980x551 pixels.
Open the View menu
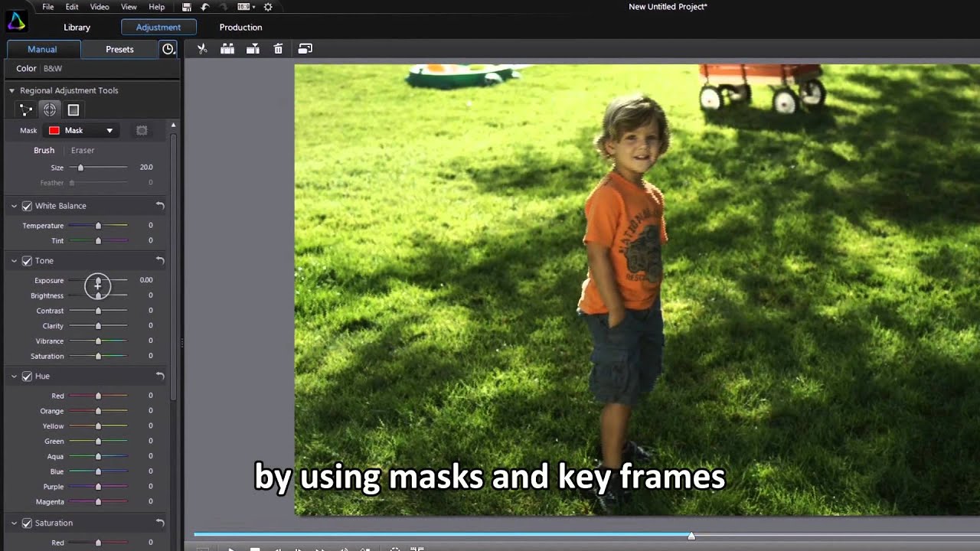129,7
